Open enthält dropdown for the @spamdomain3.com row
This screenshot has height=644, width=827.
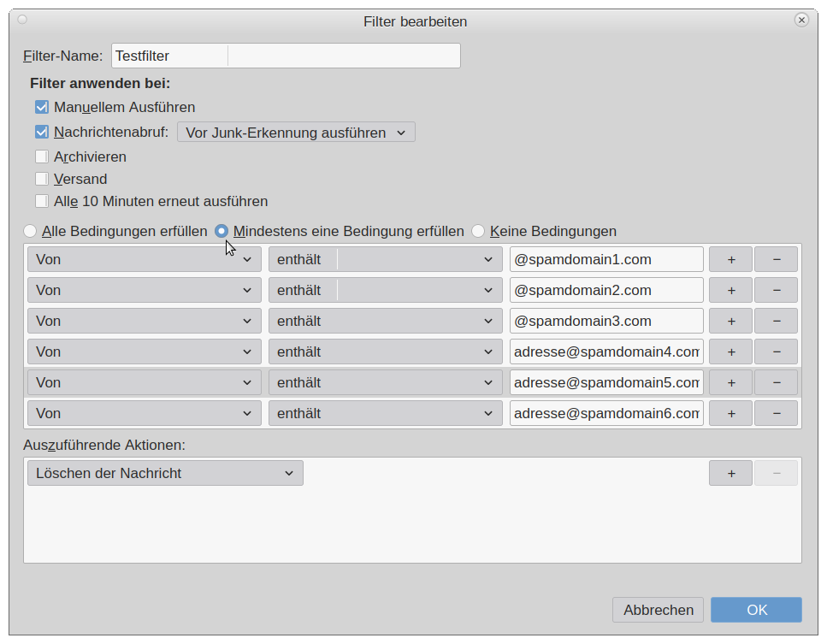385,321
